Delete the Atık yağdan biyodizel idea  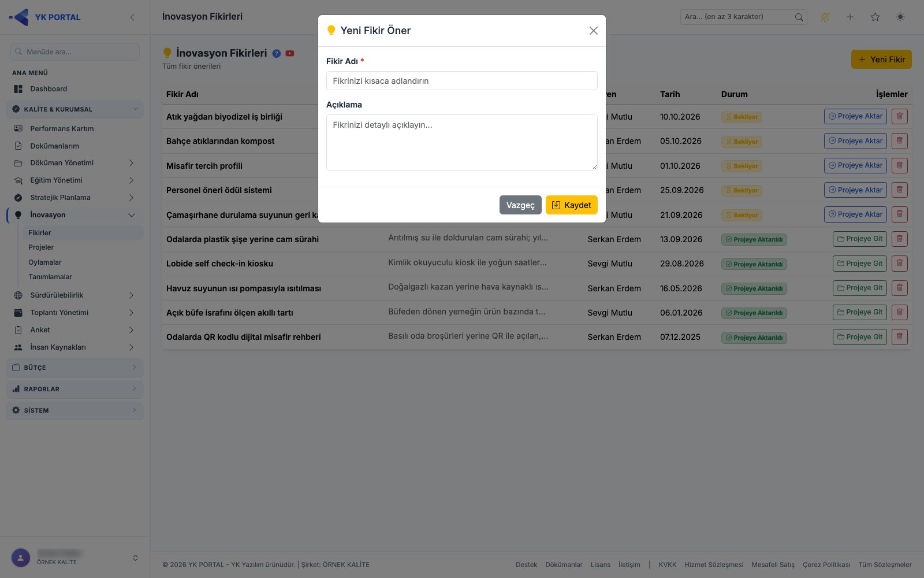[x=899, y=117]
